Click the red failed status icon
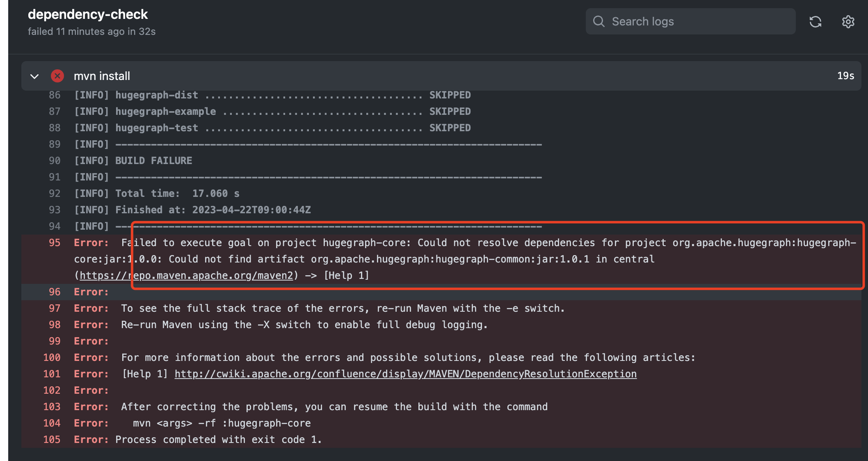This screenshot has width=868, height=461. tap(57, 76)
